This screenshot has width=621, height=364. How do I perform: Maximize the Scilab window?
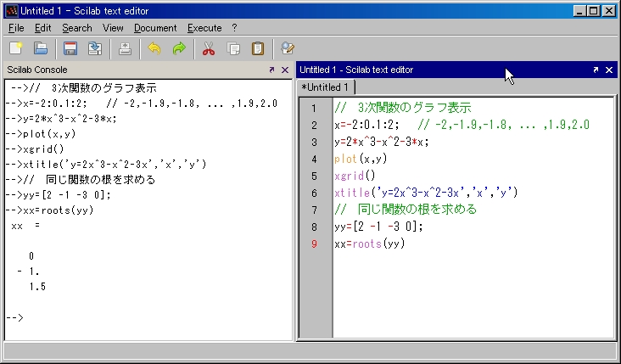point(594,11)
